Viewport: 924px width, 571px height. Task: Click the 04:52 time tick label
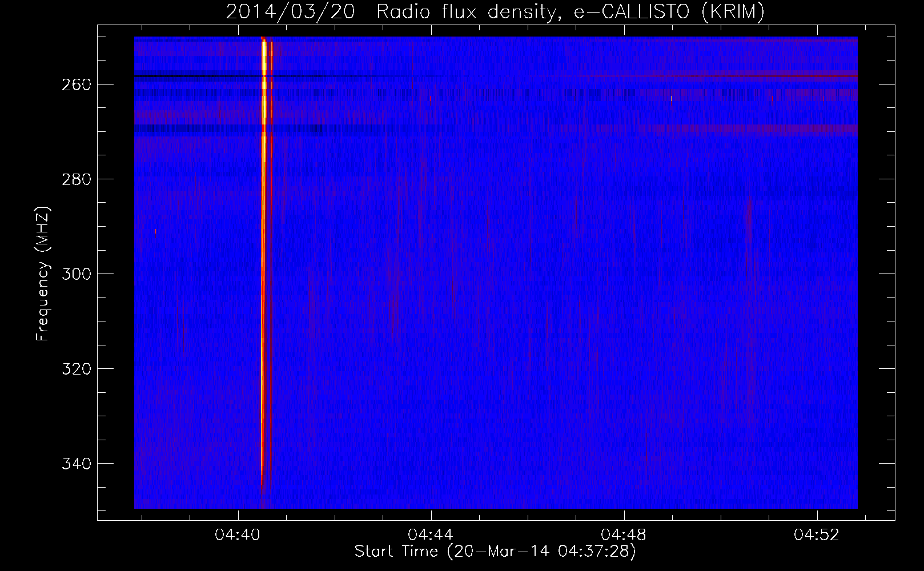point(817,534)
